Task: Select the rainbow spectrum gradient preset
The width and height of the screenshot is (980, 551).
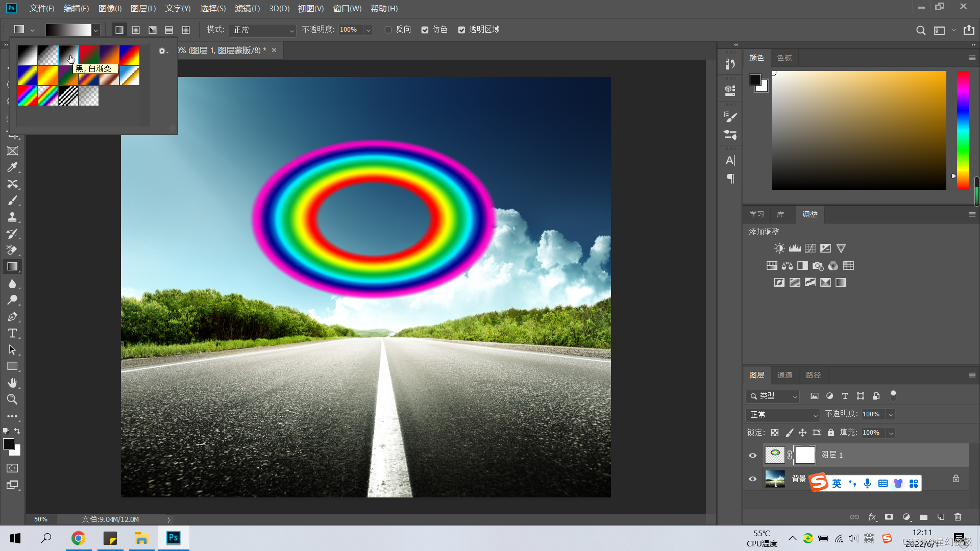Action: [28, 96]
